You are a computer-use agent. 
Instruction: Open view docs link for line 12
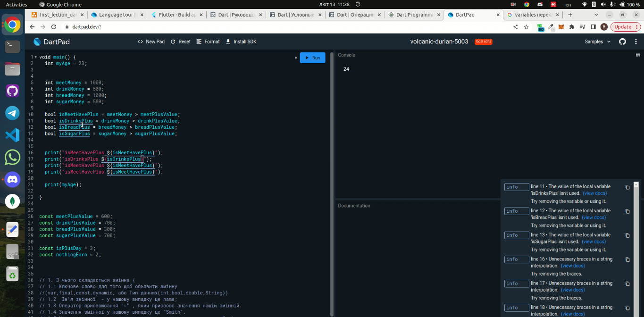pyautogui.click(x=594, y=217)
